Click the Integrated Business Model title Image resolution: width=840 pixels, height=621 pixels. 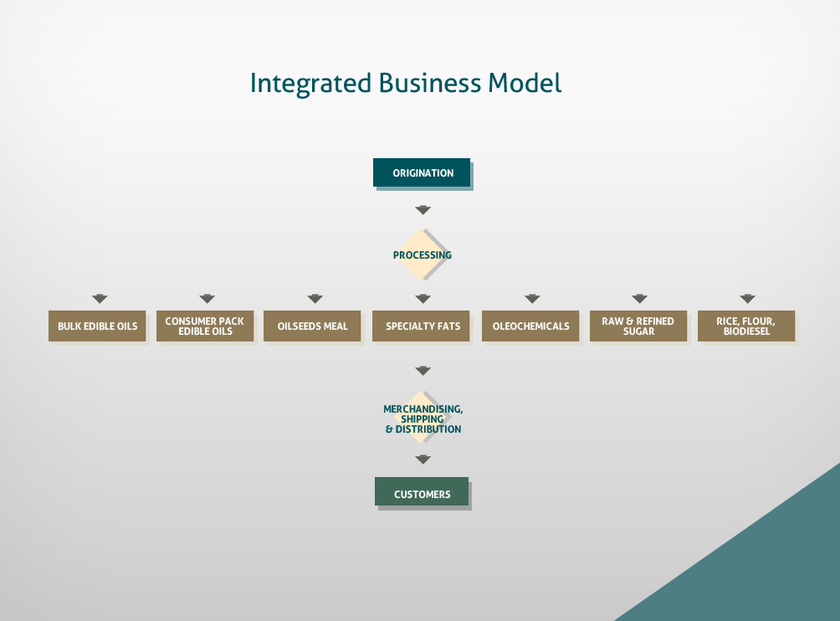pyautogui.click(x=406, y=85)
